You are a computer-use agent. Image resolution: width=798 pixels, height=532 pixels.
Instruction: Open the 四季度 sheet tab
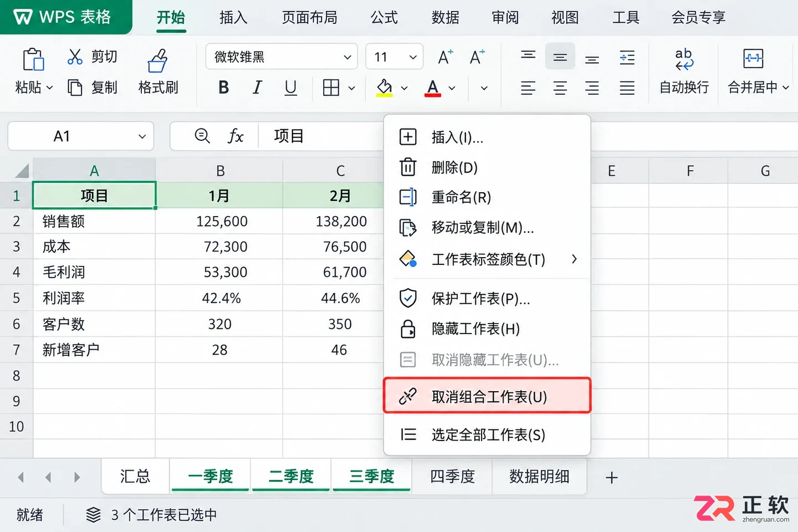tap(452, 476)
